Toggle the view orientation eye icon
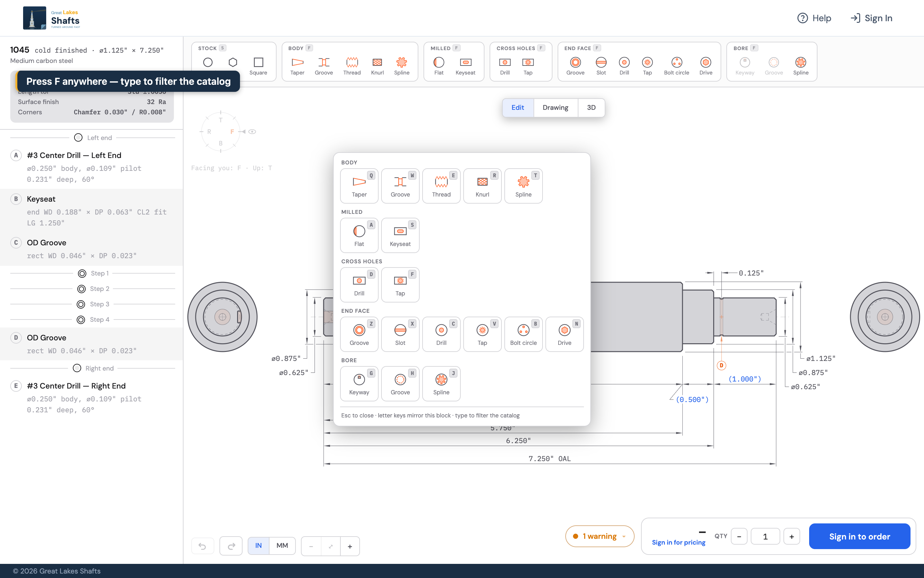The width and height of the screenshot is (924, 578). tap(252, 132)
